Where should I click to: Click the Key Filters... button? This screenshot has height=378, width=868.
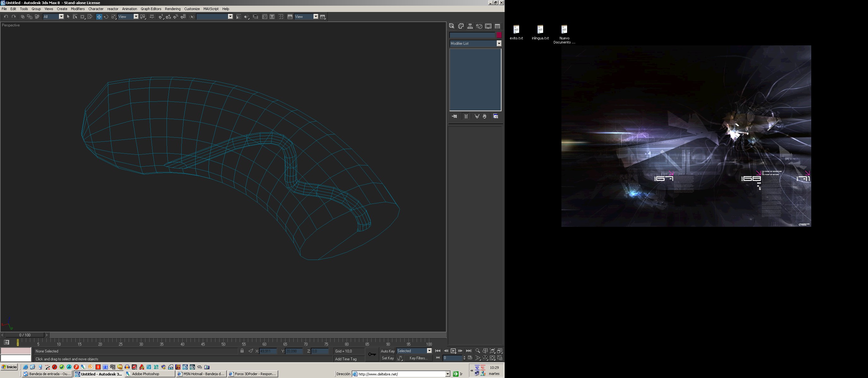click(418, 358)
